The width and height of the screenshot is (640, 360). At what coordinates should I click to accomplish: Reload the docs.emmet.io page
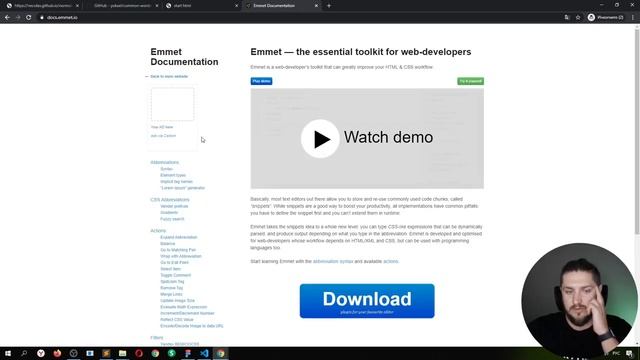pos(29,18)
